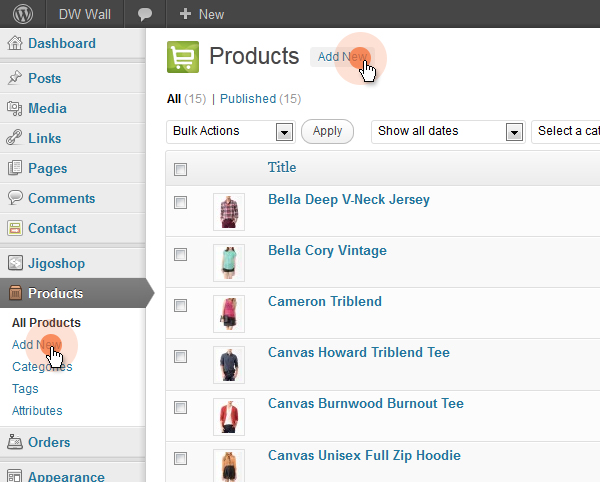600x482 pixels.
Task: Open the Bulk Actions dropdown
Action: click(231, 132)
